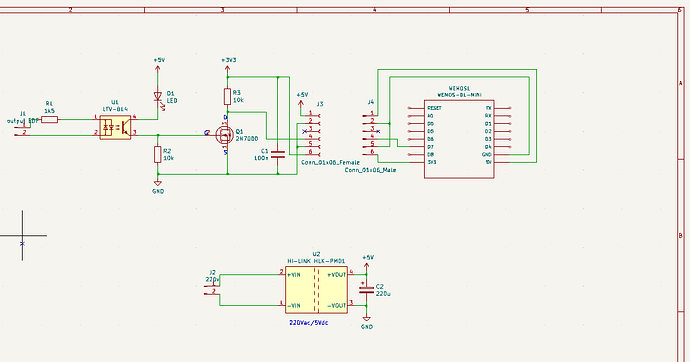Click the U2 HLK-PM01 power module body
Screen dimensions: 690x362
316,289
